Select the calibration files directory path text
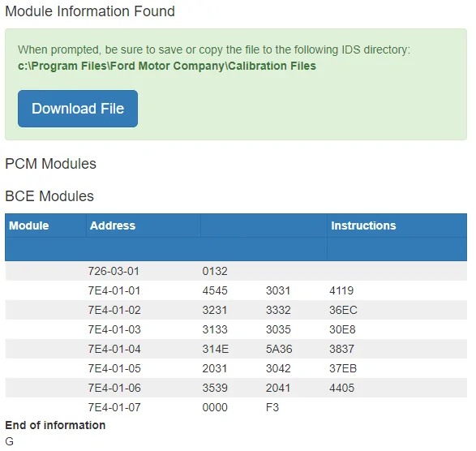 tap(167, 66)
